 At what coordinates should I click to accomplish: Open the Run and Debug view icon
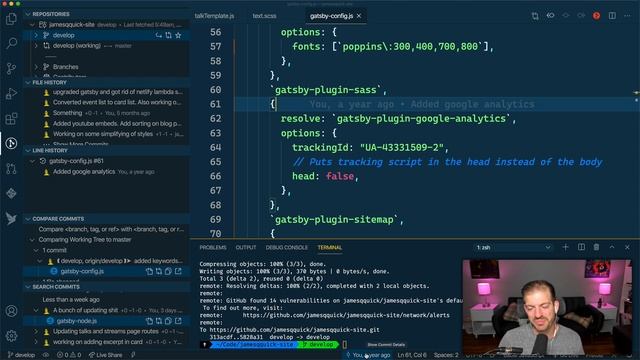11,93
